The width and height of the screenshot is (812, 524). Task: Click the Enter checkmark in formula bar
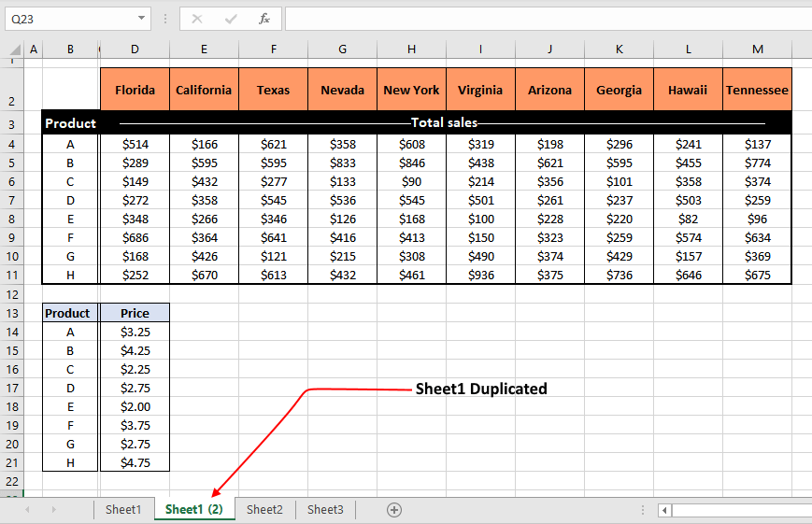click(231, 19)
